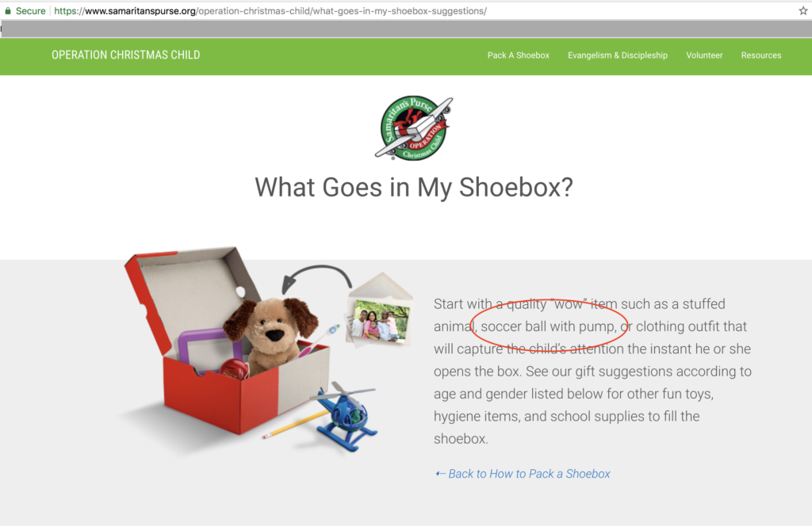Open Evangelism & Discipleship menu item
Screen dimensions: 812x530
[x=617, y=55]
